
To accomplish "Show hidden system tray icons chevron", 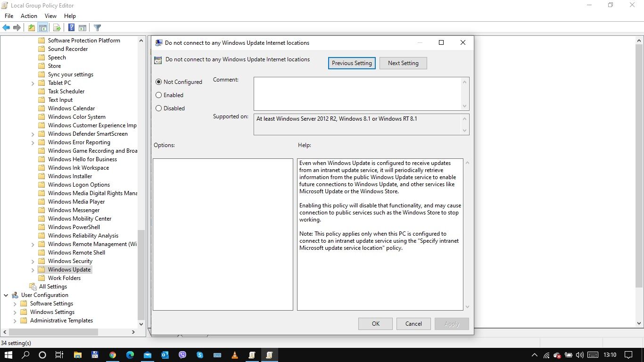I will tap(534, 355).
